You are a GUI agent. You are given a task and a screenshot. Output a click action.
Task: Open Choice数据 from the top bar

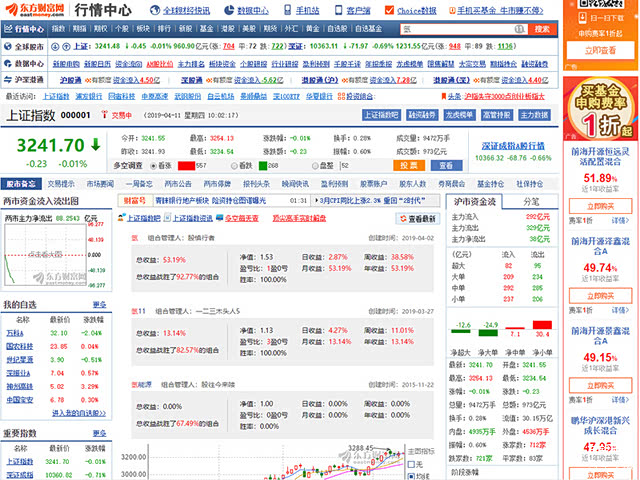coord(410,10)
